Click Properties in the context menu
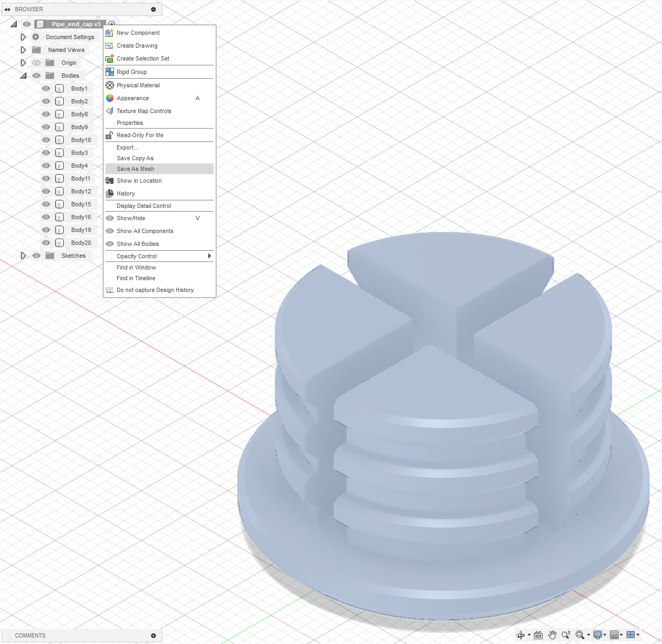The height and width of the screenshot is (644, 662). click(x=160, y=123)
